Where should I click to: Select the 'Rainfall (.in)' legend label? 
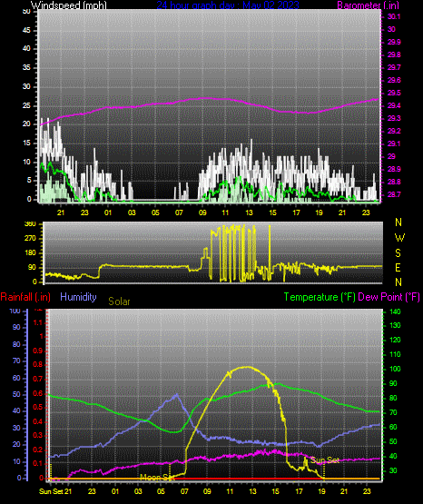coord(25,297)
